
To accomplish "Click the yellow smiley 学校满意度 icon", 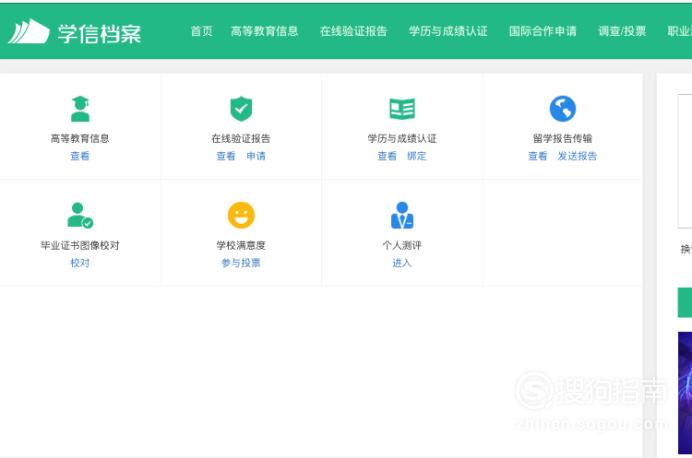I will pos(241,215).
